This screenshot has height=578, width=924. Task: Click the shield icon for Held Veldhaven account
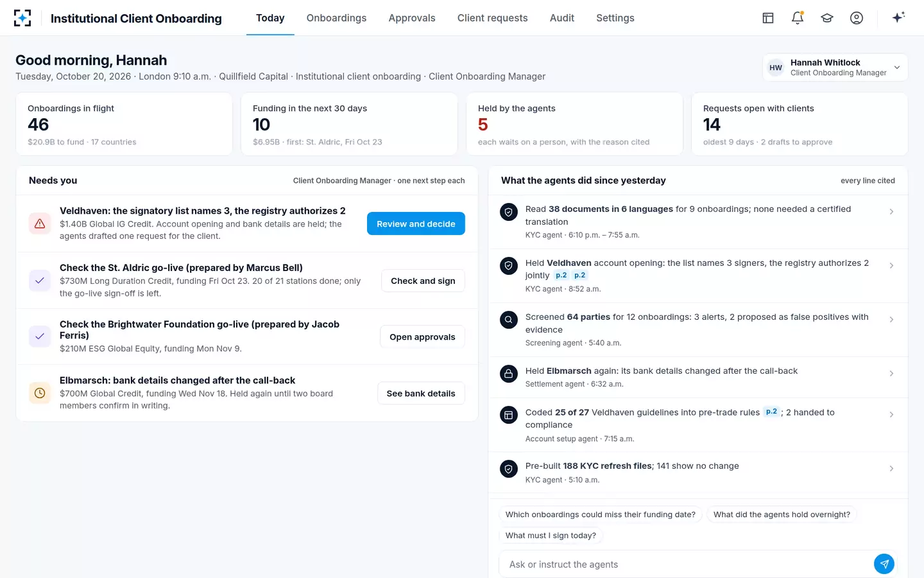pos(509,266)
